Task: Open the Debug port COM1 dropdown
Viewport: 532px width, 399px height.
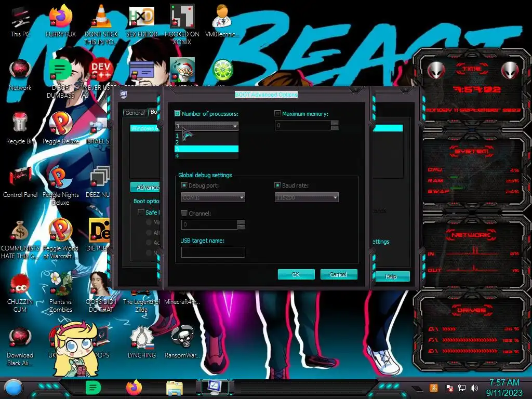Action: pos(213,197)
